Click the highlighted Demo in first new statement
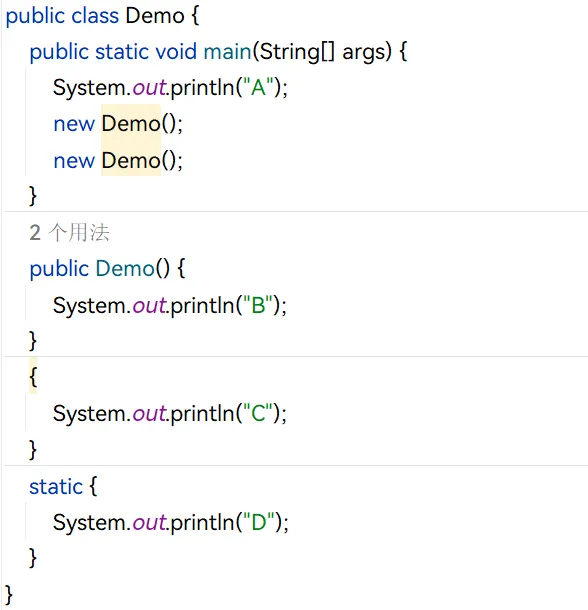The width and height of the screenshot is (588, 610). point(131,124)
